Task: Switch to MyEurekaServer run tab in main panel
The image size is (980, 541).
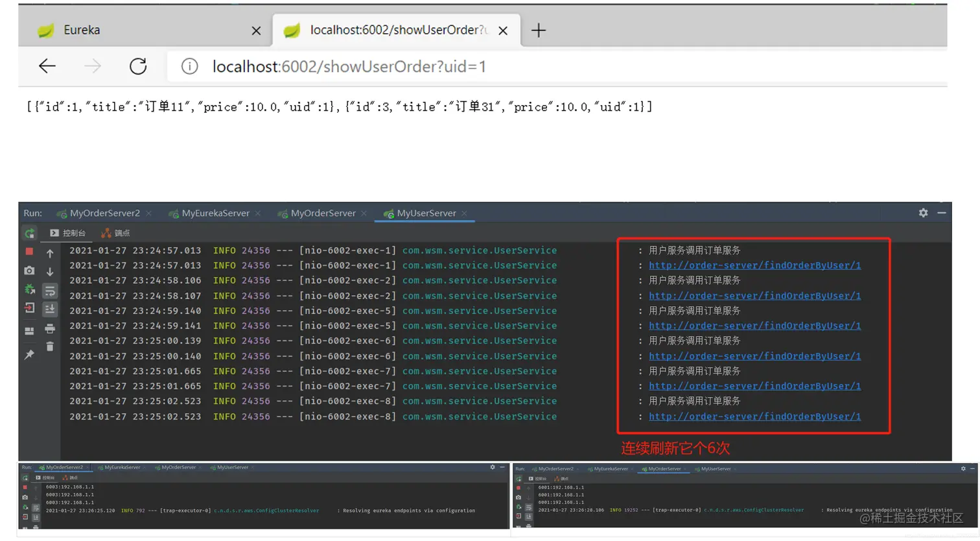Action: [x=215, y=213]
